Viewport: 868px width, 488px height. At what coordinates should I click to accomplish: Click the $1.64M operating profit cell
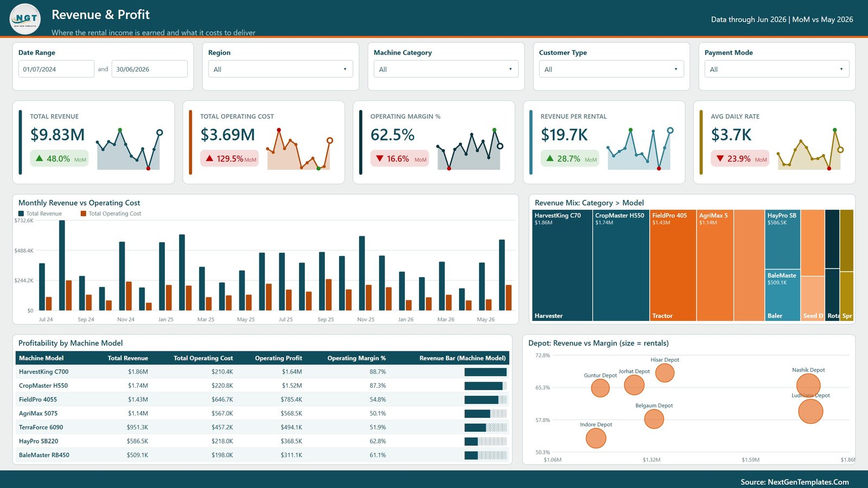coord(292,372)
